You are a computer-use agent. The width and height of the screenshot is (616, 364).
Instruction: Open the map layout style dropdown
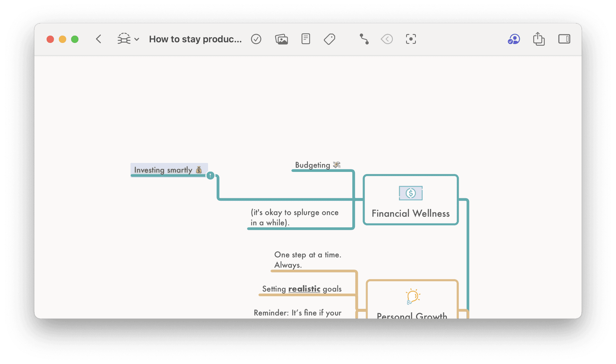pos(128,39)
